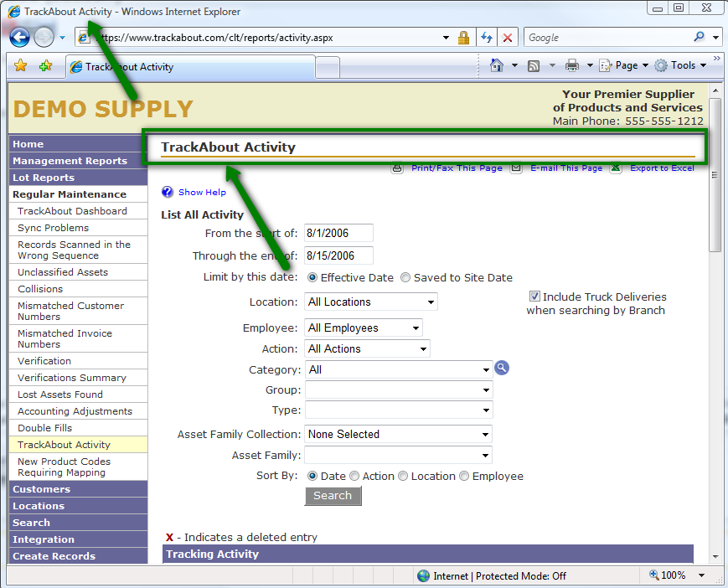The image size is (728, 588).
Task: Click the Google search magnifier icon
Action: (699, 37)
